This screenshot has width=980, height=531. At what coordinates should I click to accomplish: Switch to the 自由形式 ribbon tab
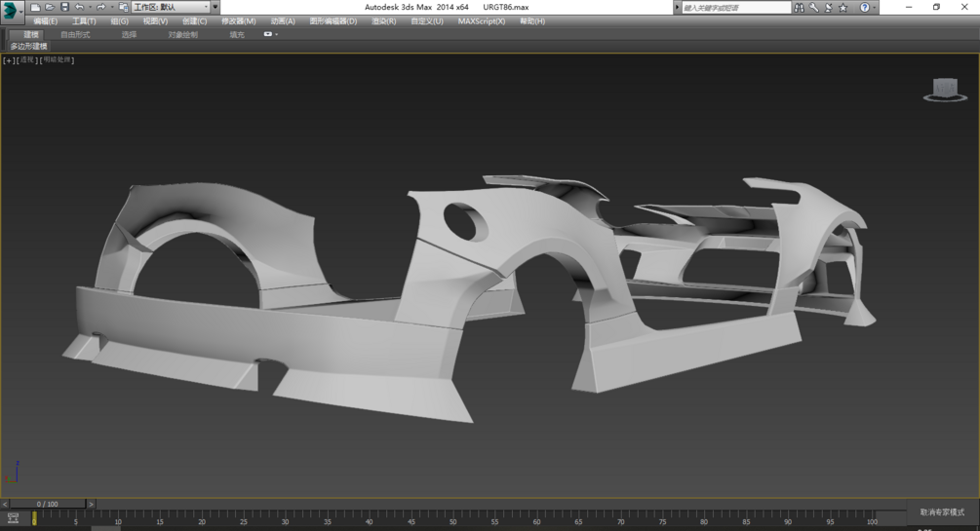click(x=75, y=34)
